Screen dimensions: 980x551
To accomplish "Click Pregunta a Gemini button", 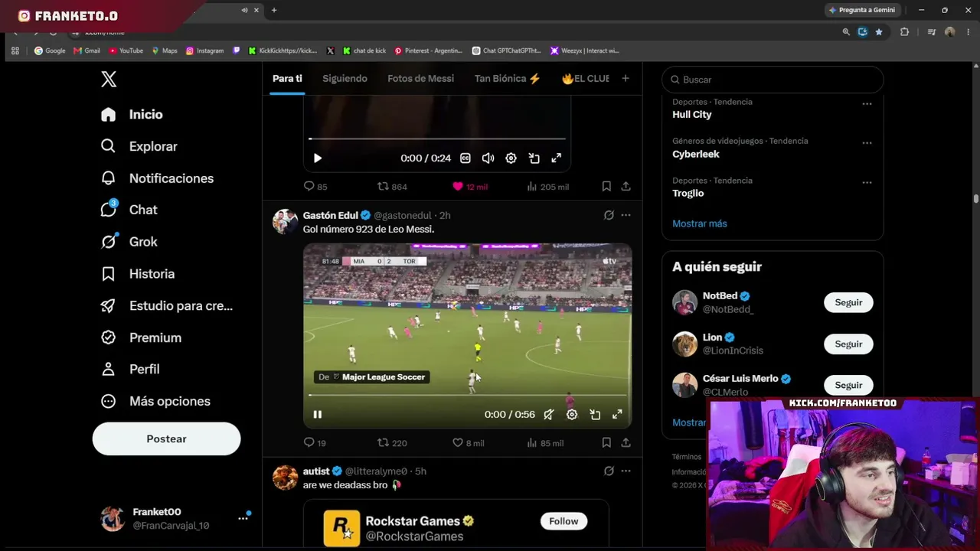I will point(862,10).
